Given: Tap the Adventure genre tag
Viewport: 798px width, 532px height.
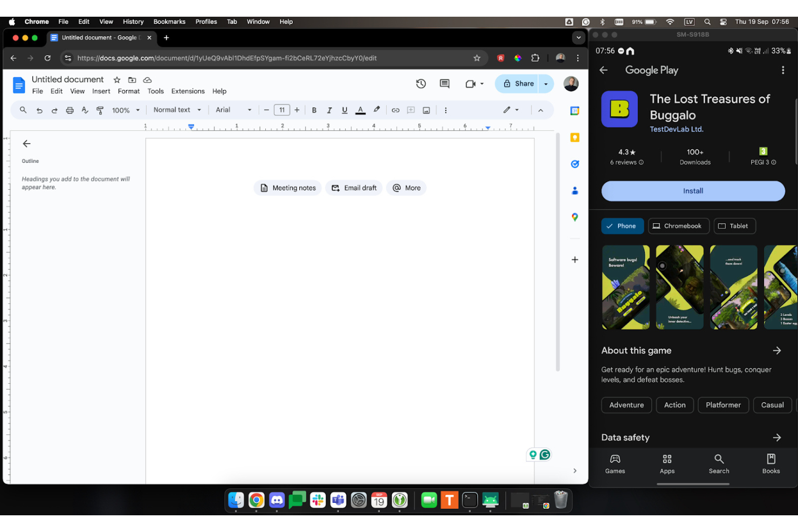Looking at the screenshot, I should tap(627, 405).
